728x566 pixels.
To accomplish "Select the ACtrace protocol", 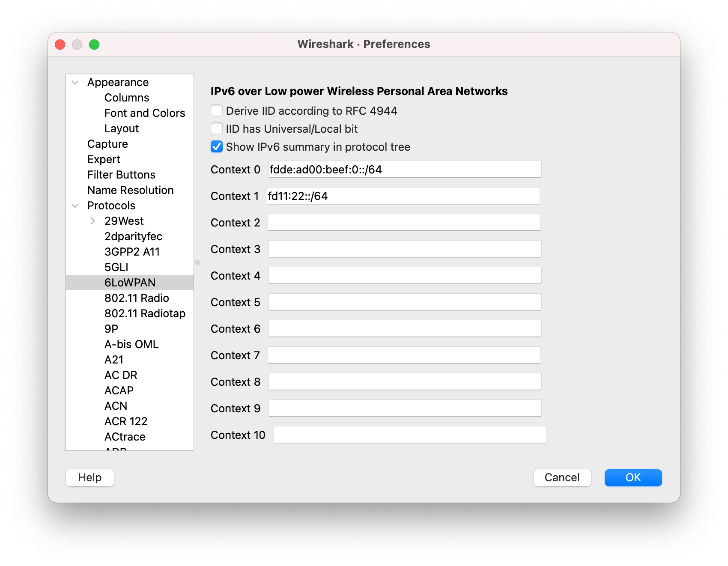I will [125, 437].
